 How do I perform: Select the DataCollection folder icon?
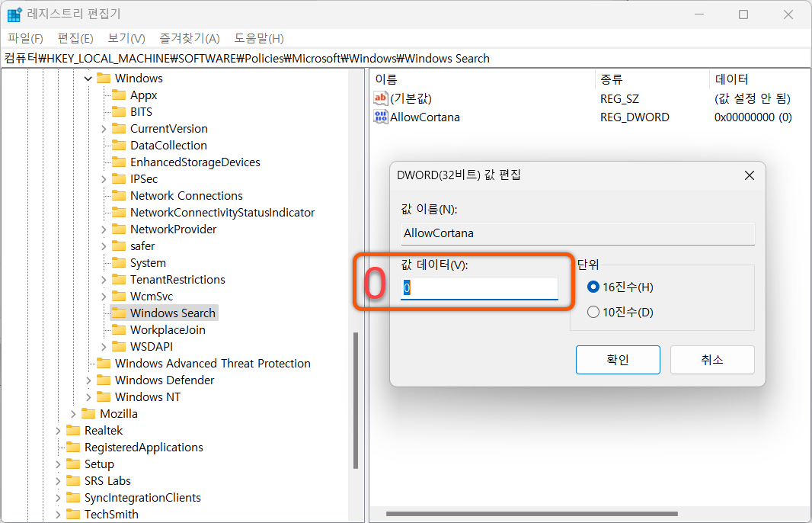click(119, 145)
